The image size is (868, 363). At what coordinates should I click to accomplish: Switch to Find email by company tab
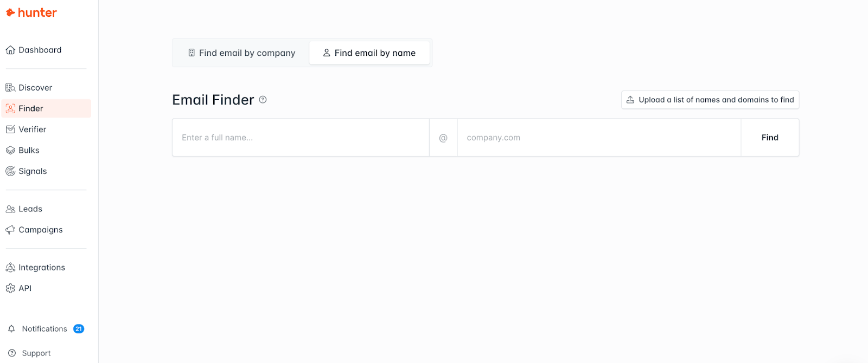click(x=241, y=53)
